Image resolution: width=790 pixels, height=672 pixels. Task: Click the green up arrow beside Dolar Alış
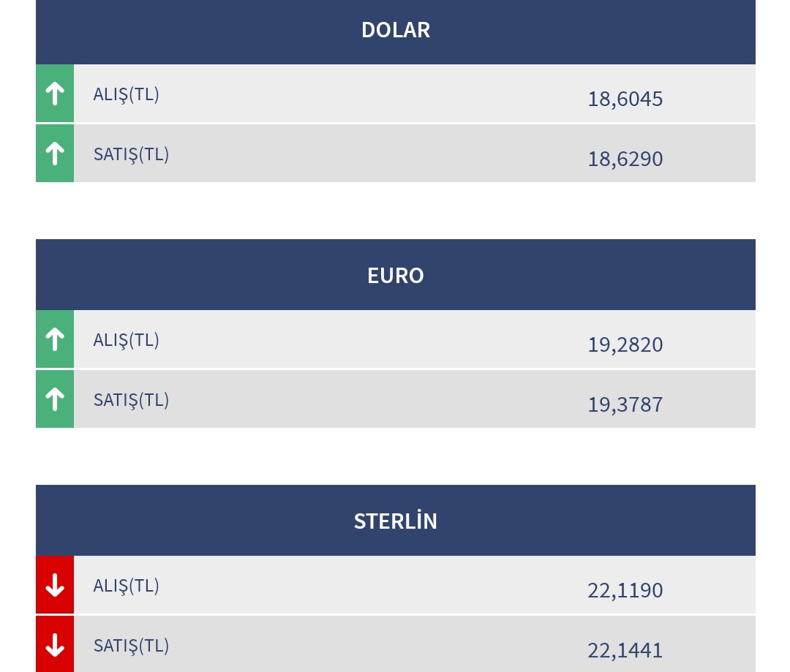[x=55, y=93]
